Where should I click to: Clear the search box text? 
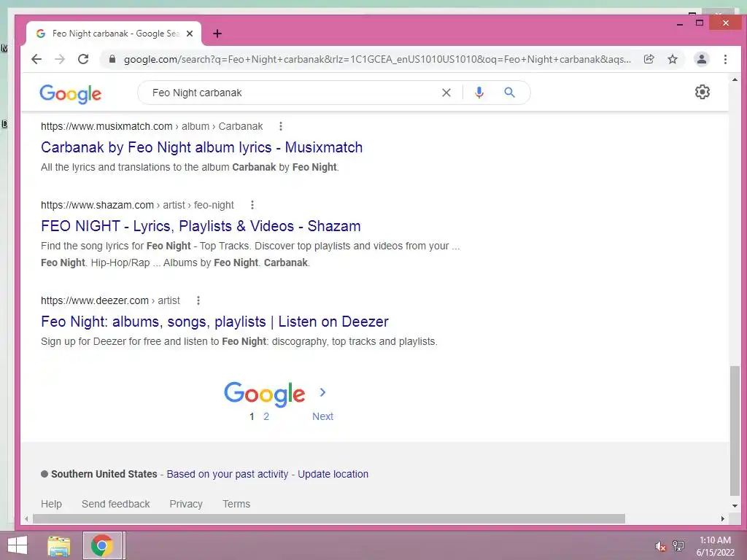point(446,93)
